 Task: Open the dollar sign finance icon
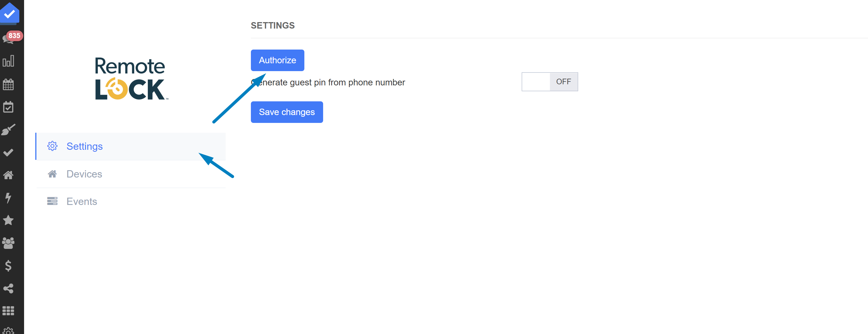pos(8,266)
